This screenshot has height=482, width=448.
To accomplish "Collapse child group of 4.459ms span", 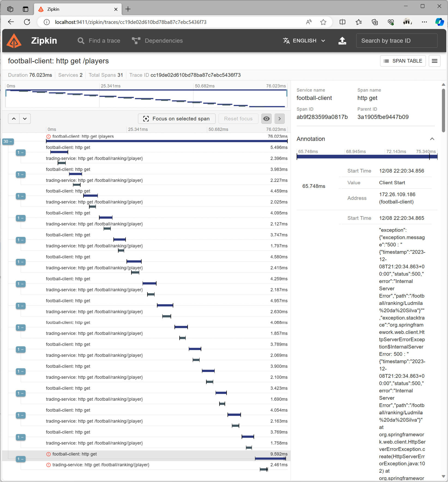I will [21, 196].
